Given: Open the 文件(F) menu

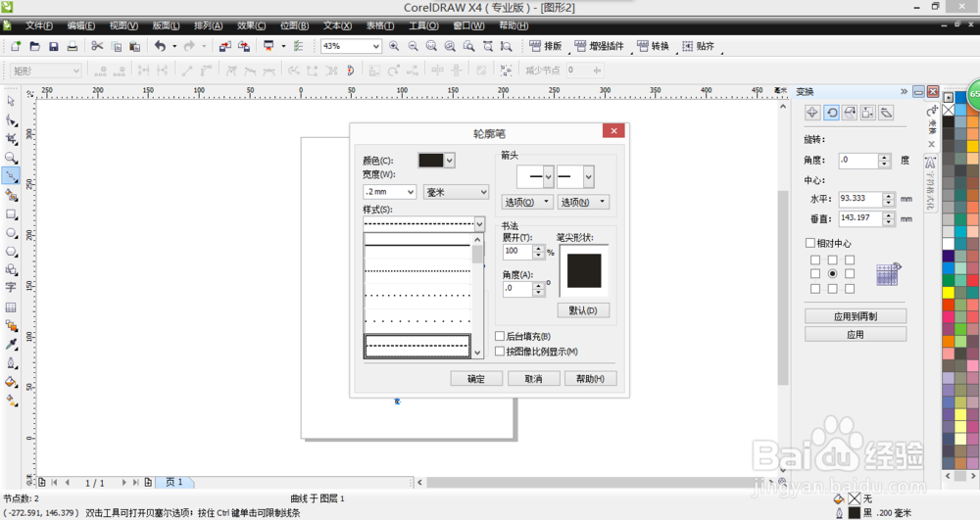Looking at the screenshot, I should (x=39, y=25).
